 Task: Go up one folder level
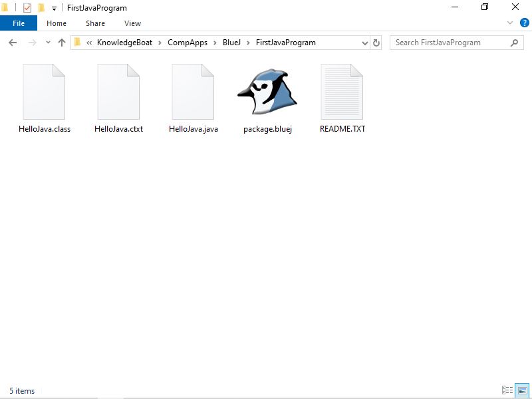pyautogui.click(x=62, y=43)
